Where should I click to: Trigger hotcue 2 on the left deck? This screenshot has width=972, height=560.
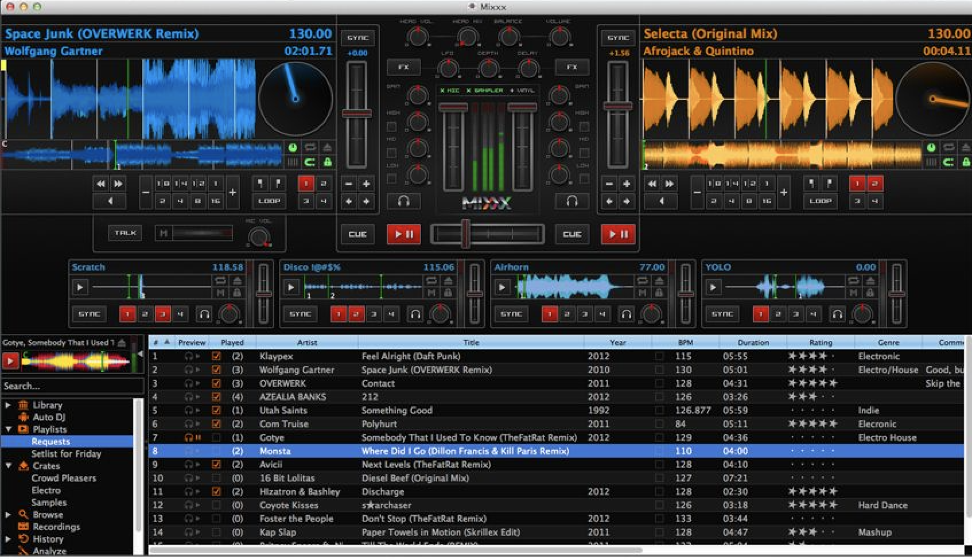coord(323,184)
